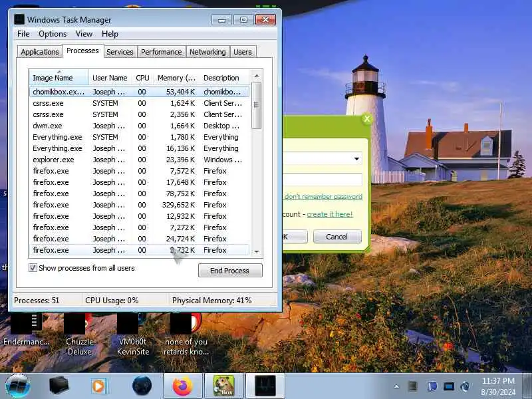Select the firefox.exe row using 12,932 K
532x399 pixels.
pos(140,216)
